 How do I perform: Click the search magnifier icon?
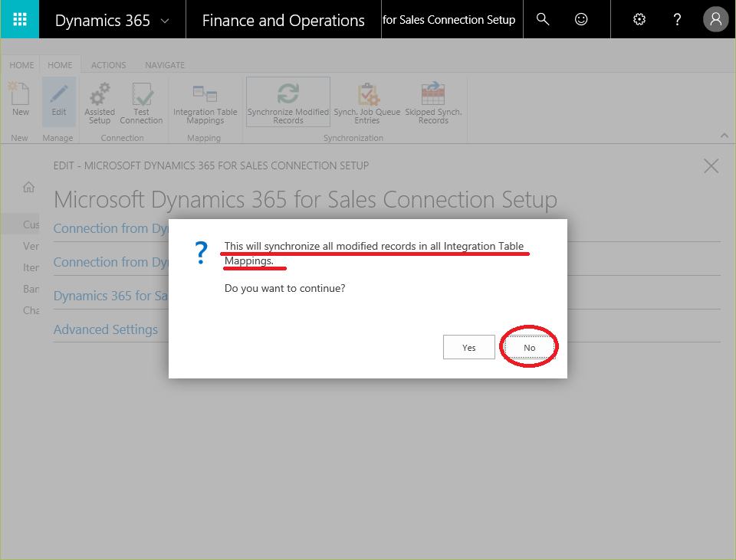[543, 19]
